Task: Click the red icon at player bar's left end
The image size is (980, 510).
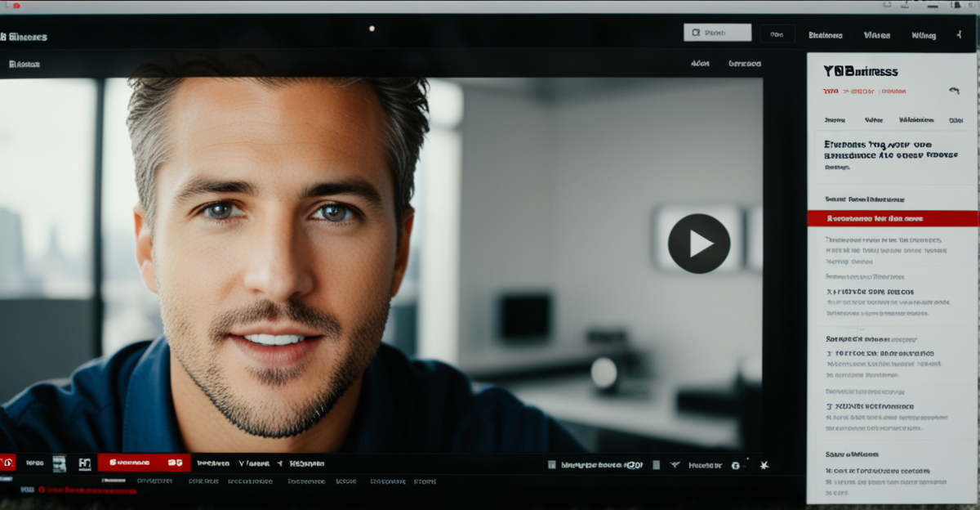Action: 7,463
